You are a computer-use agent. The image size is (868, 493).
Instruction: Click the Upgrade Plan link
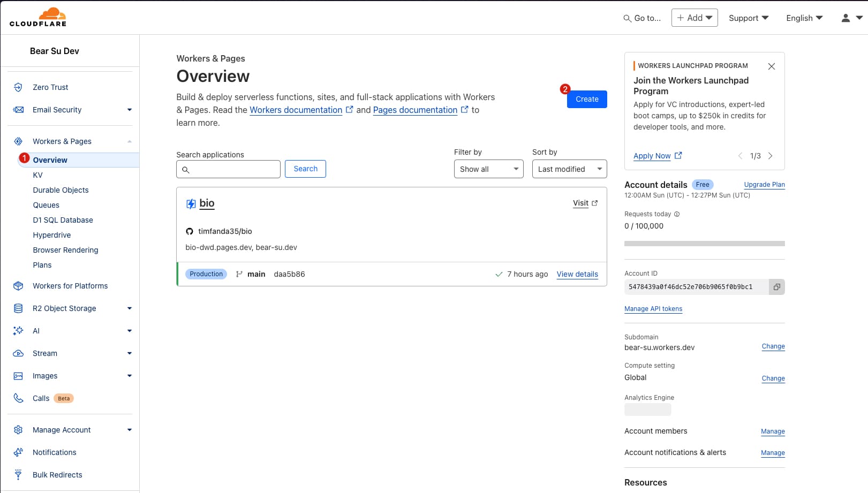[764, 185]
